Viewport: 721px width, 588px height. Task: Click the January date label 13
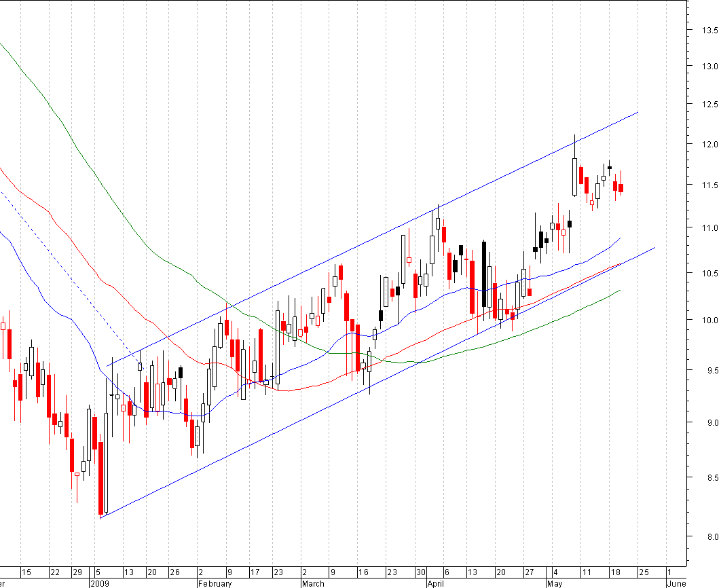129,572
